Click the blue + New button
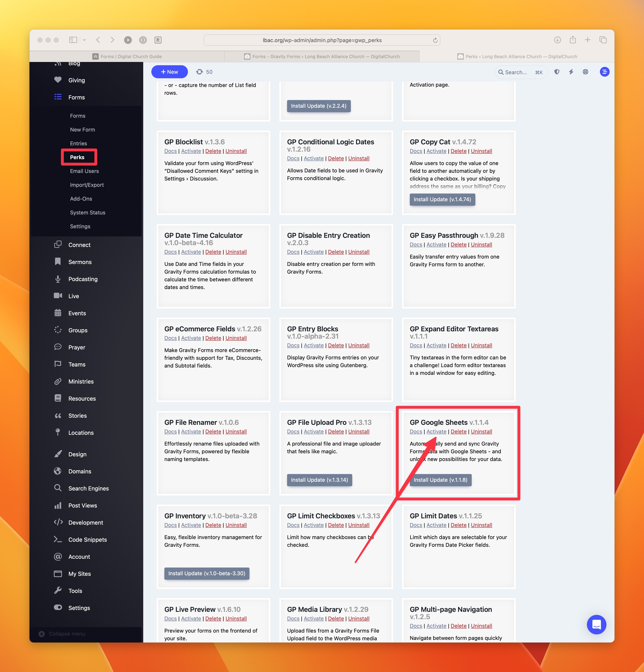 click(169, 72)
